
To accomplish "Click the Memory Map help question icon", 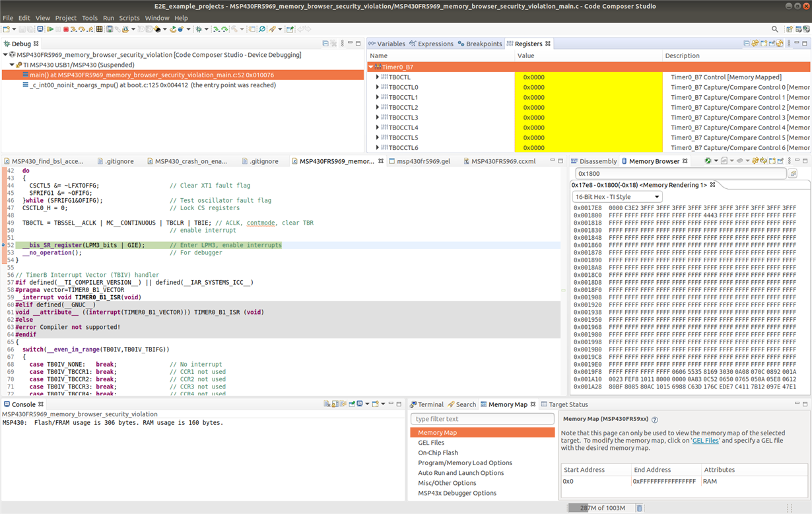I will point(655,420).
